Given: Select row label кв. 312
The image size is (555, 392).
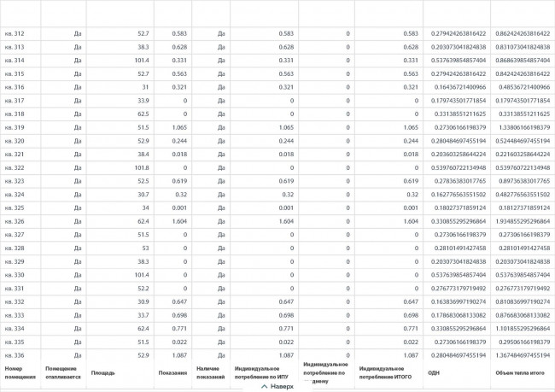Looking at the screenshot, I should point(15,33).
